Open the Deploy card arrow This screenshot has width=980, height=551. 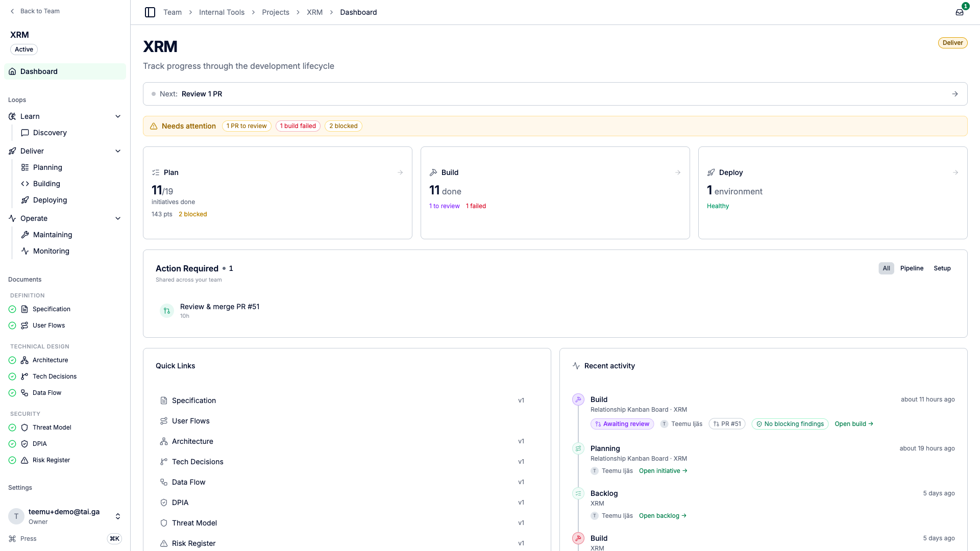[x=955, y=172]
